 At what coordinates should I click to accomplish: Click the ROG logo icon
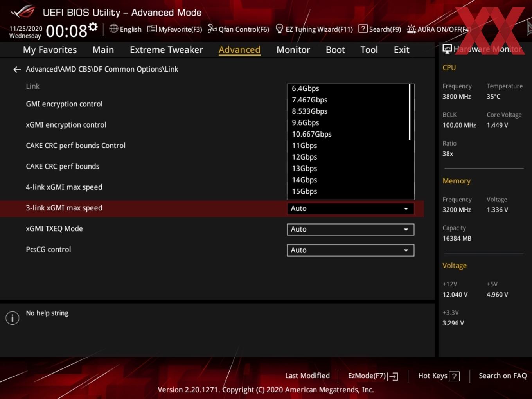23,12
